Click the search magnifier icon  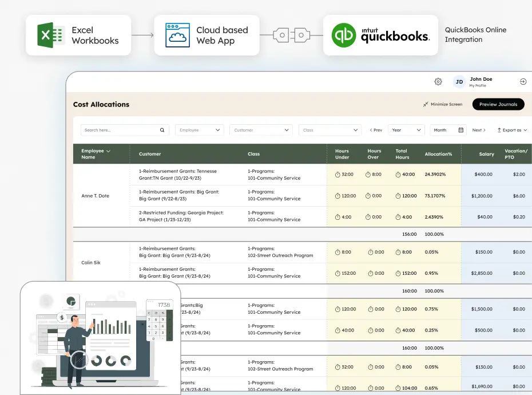tap(162, 130)
